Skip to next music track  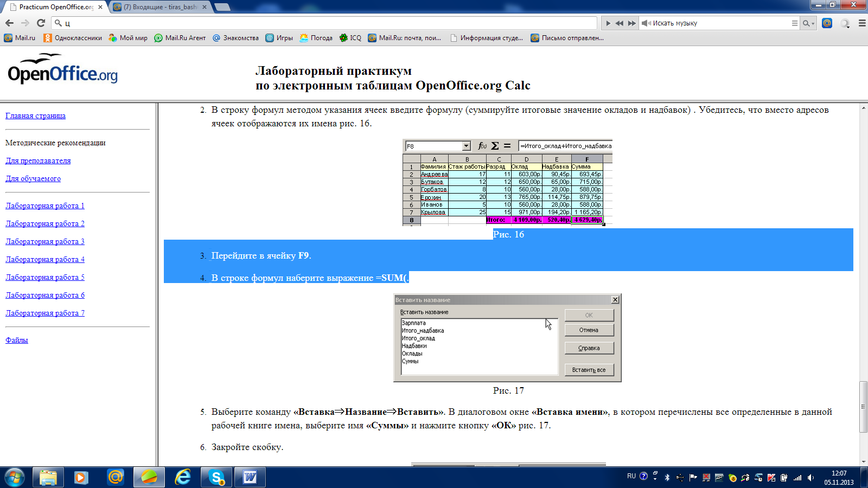(x=631, y=23)
